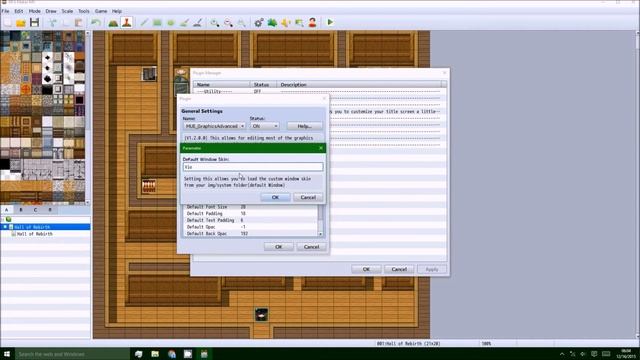Switch to tileset tab R

[50, 210]
